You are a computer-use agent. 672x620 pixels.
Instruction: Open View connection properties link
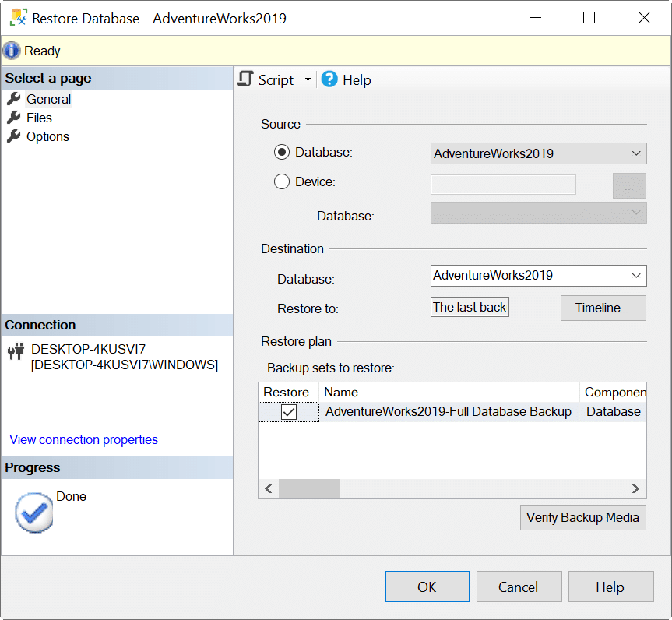tap(83, 439)
